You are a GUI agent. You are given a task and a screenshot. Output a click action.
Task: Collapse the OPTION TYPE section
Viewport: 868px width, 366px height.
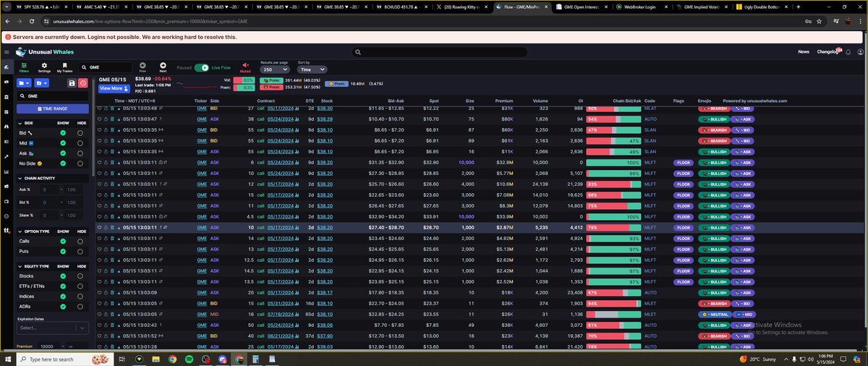click(x=20, y=231)
